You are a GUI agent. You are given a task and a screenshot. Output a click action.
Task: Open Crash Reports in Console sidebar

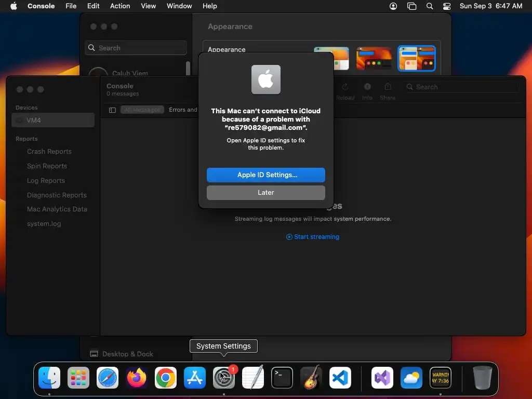point(49,152)
